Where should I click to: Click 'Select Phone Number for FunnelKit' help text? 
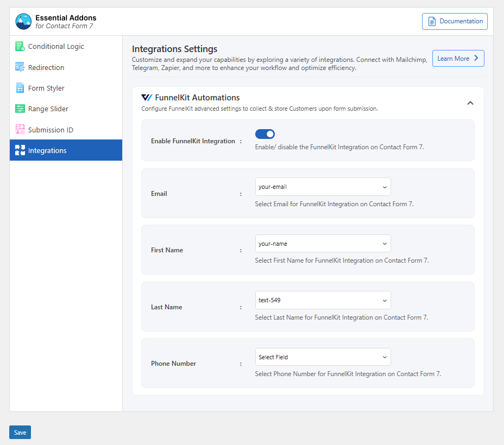pyautogui.click(x=348, y=374)
